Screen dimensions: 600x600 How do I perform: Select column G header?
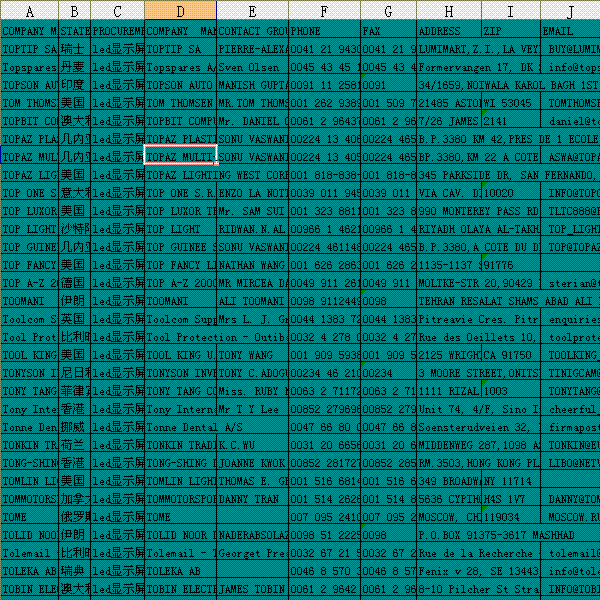tap(388, 11)
